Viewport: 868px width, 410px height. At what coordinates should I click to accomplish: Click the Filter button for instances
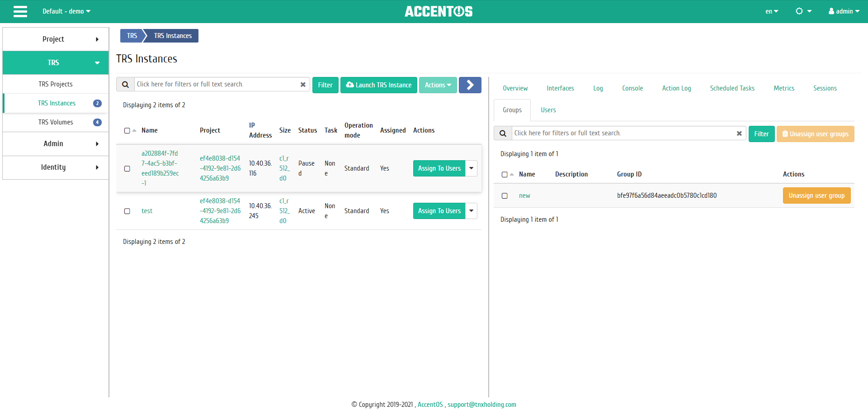click(325, 85)
